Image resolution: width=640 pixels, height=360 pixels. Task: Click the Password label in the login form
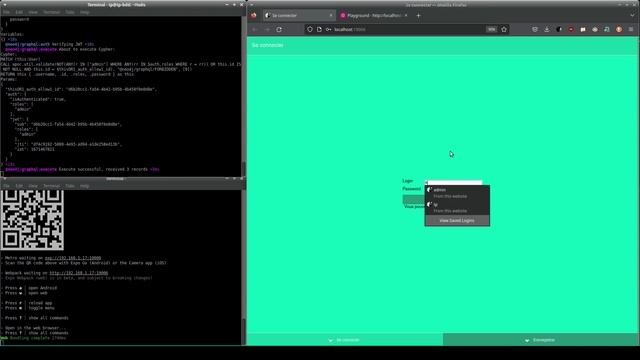411,189
